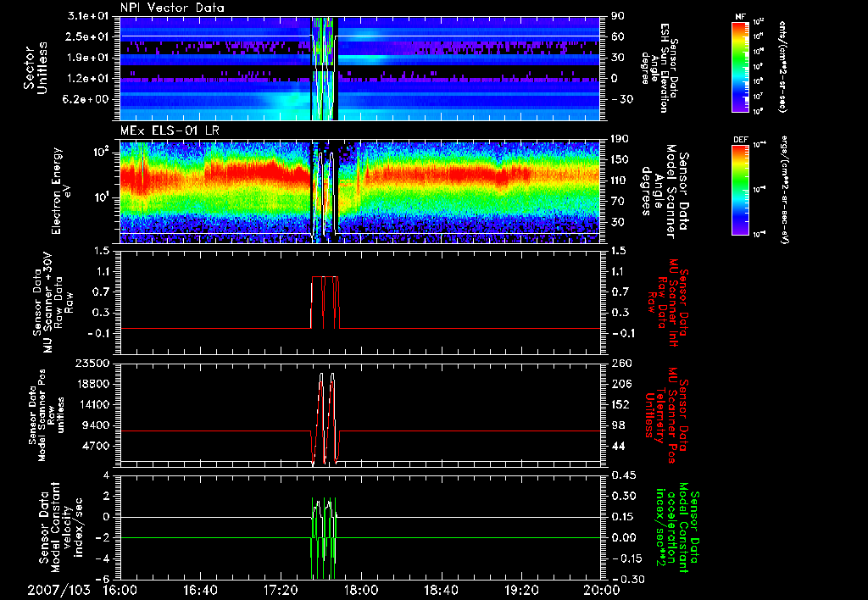Click the 260 telemetry axis tick
This screenshot has width=868, height=600.
click(620, 363)
